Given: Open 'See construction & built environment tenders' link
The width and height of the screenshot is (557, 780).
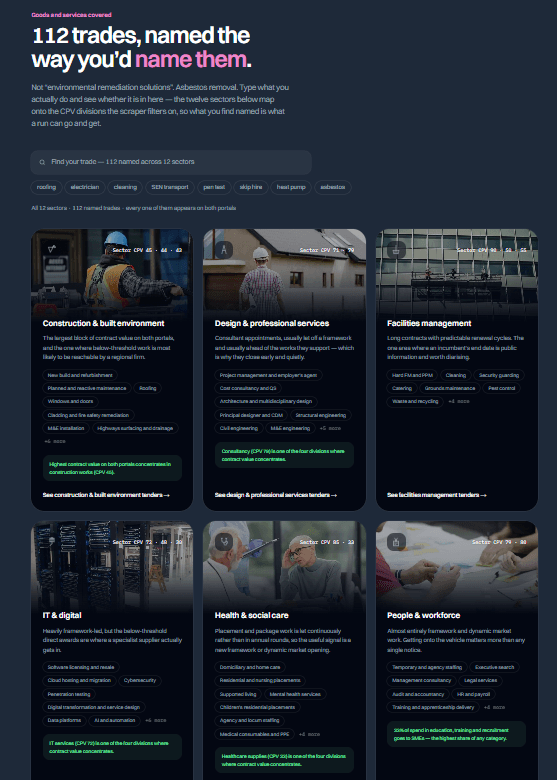Looking at the screenshot, I should coord(106,495).
